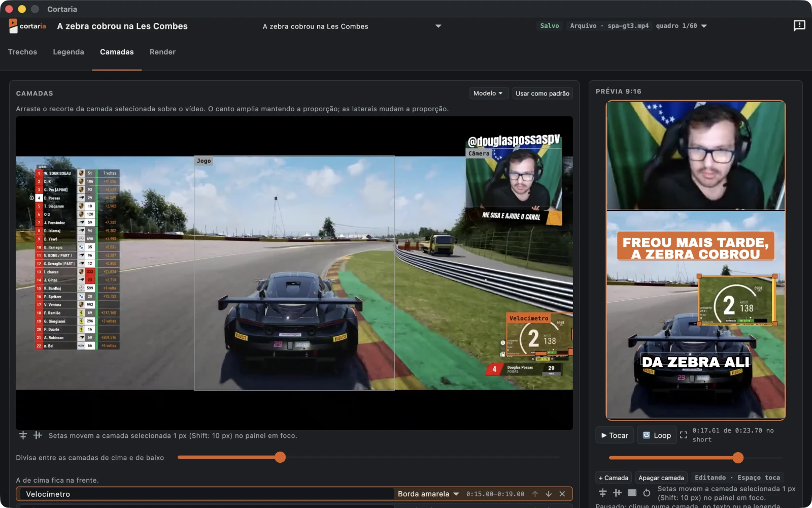Click the Salvo status badge
Image resolution: width=812 pixels, height=508 pixels.
[x=550, y=26]
